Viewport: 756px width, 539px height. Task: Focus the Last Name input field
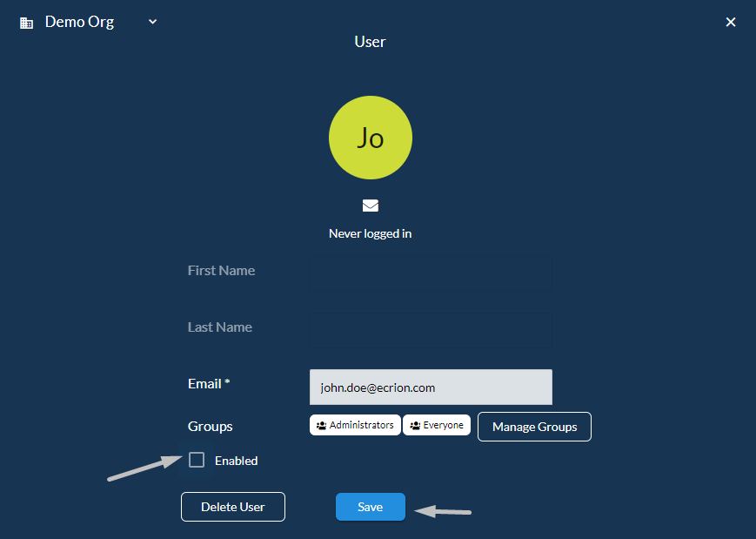tap(431, 331)
